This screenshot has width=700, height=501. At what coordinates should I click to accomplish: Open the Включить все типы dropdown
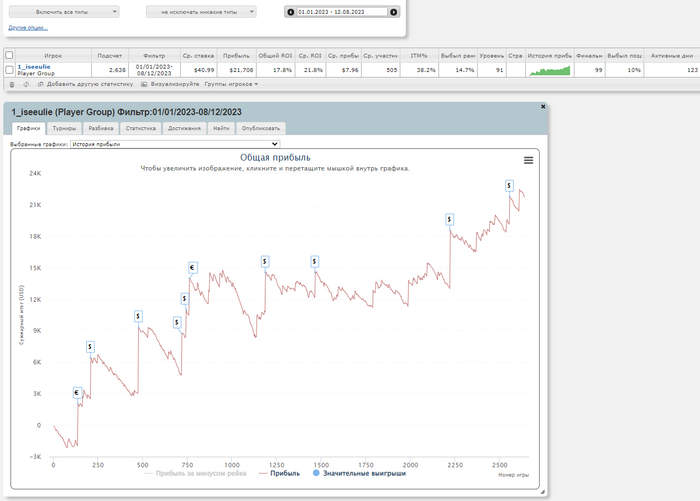pos(64,12)
